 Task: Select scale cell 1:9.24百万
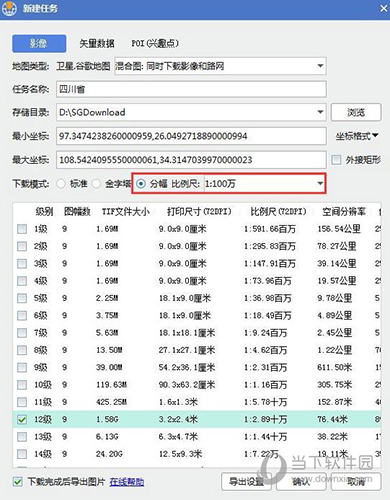265,333
